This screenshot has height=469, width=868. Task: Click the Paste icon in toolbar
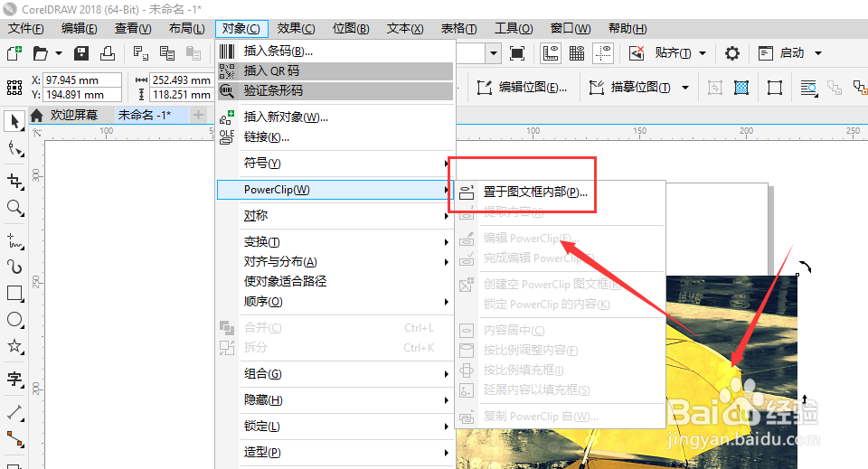[x=193, y=53]
